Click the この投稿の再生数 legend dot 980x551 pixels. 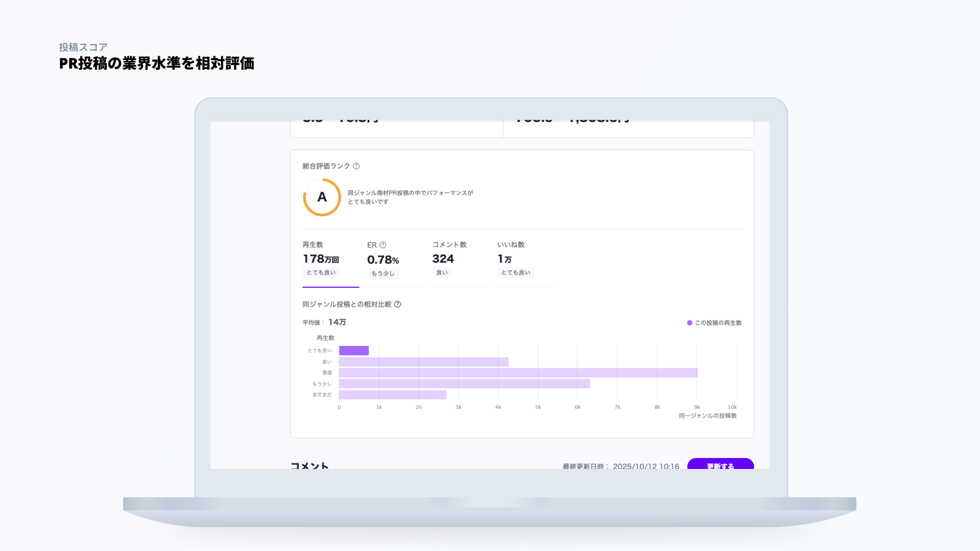click(x=690, y=323)
